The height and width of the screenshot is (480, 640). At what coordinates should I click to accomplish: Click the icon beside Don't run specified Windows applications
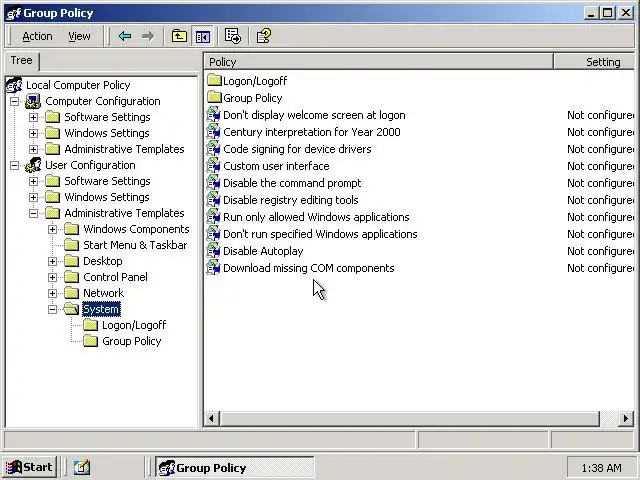[x=213, y=234]
